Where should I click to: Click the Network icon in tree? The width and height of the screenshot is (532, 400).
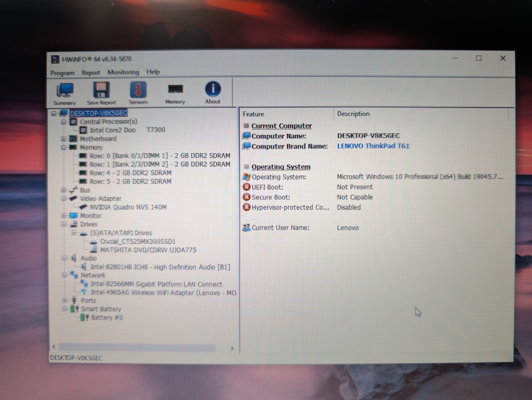[x=74, y=275]
